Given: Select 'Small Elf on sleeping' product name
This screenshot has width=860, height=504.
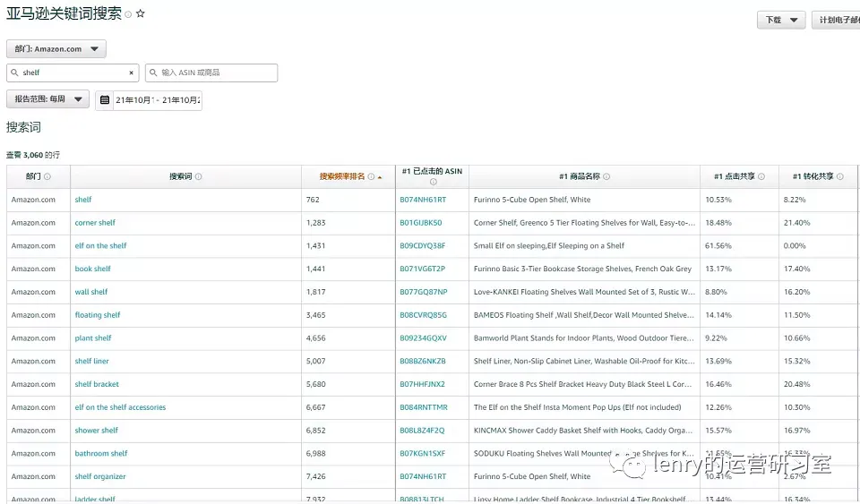Looking at the screenshot, I should [x=549, y=246].
